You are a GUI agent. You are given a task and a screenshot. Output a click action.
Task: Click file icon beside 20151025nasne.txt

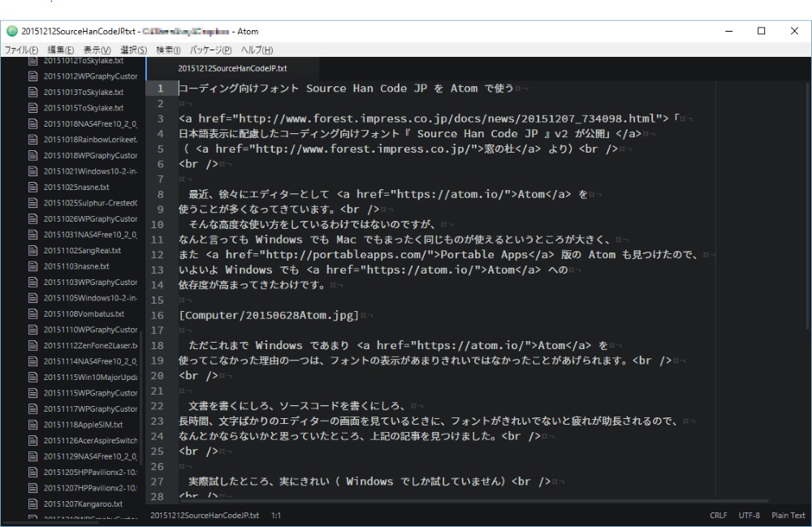click(33, 187)
